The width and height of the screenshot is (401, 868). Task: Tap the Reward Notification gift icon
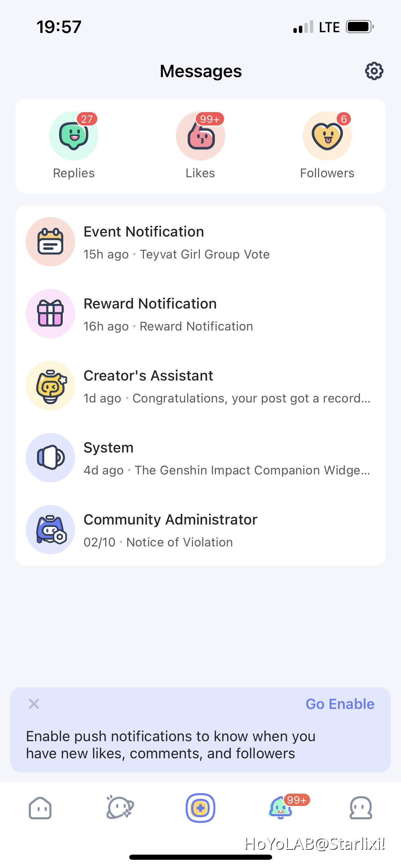point(50,314)
